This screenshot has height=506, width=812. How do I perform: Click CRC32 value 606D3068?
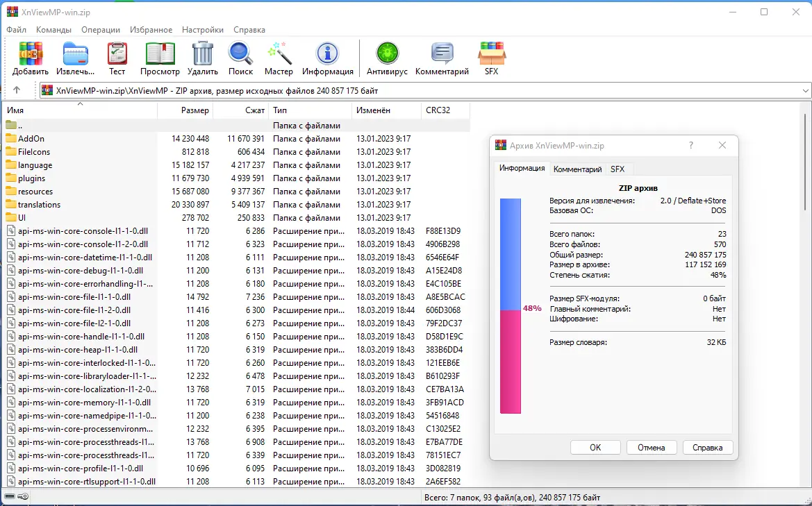click(x=442, y=310)
